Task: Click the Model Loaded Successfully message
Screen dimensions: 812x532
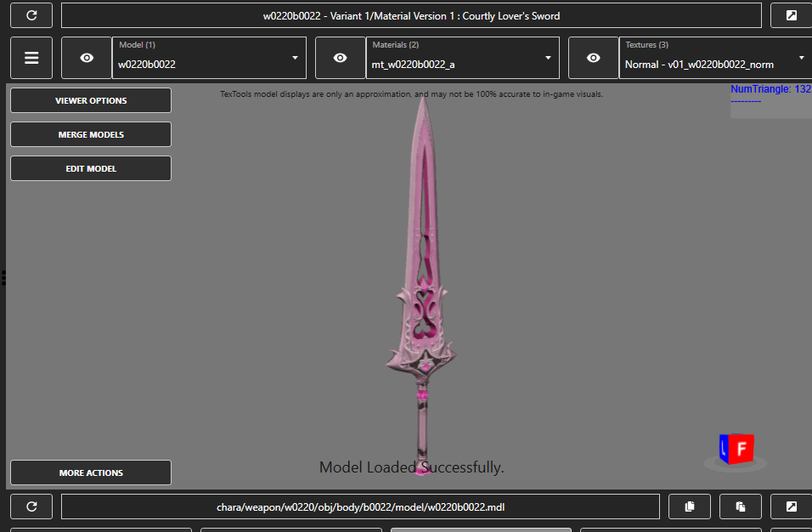Action: [411, 467]
